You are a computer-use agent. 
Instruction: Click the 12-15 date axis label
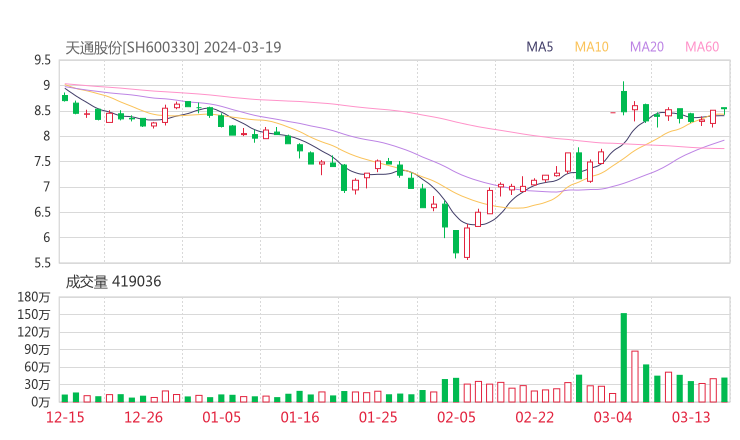[x=65, y=417]
